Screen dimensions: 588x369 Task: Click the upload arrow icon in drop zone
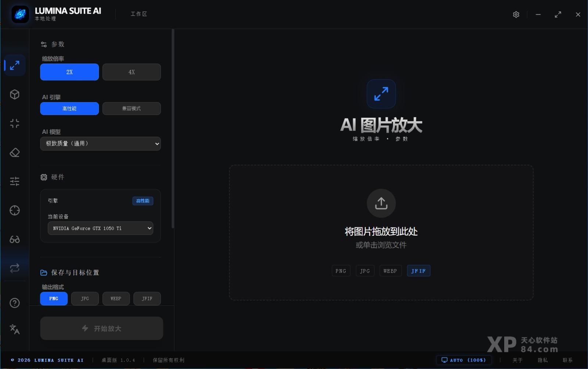(x=381, y=203)
